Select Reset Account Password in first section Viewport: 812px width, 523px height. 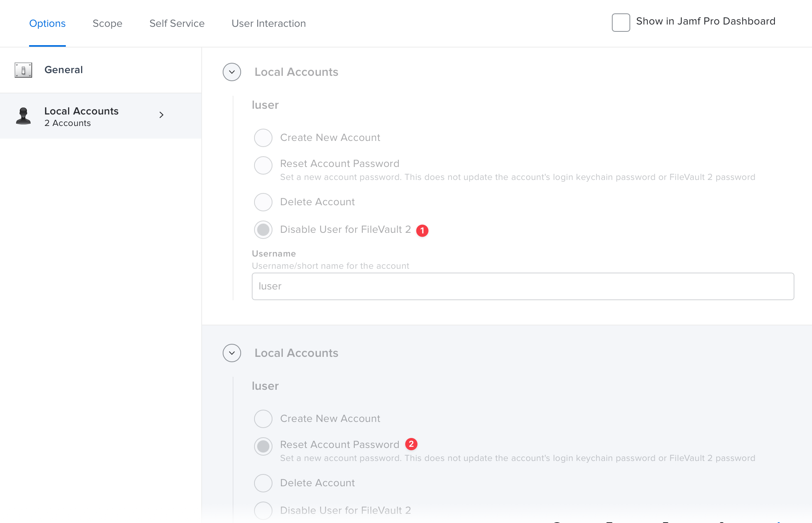(x=263, y=165)
